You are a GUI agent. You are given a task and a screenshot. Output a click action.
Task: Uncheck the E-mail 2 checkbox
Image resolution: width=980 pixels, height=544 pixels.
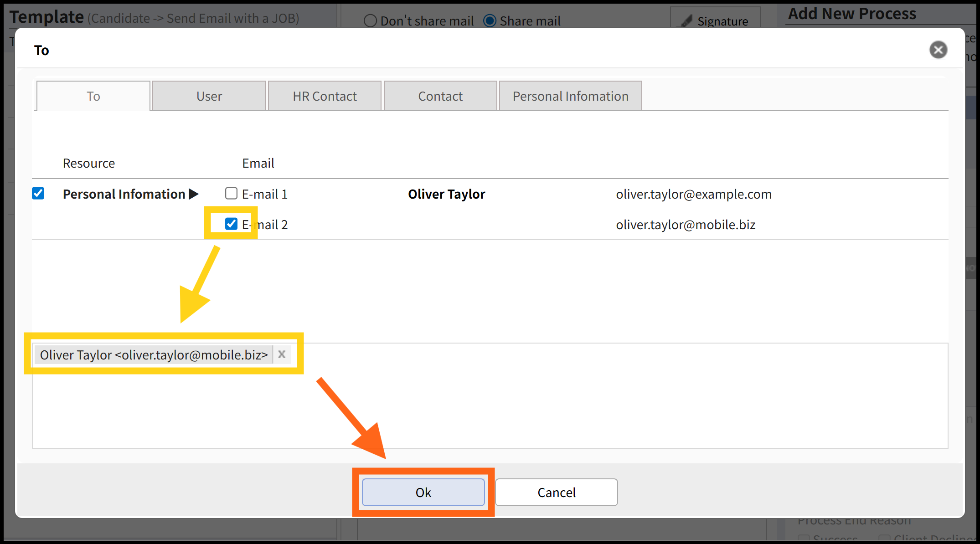click(x=231, y=224)
